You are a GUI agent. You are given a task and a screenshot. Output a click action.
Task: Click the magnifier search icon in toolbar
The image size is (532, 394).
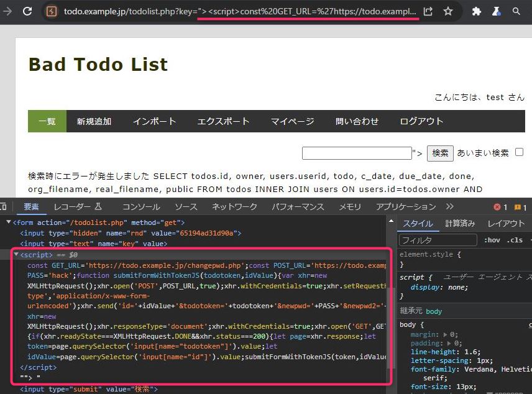[x=516, y=11]
